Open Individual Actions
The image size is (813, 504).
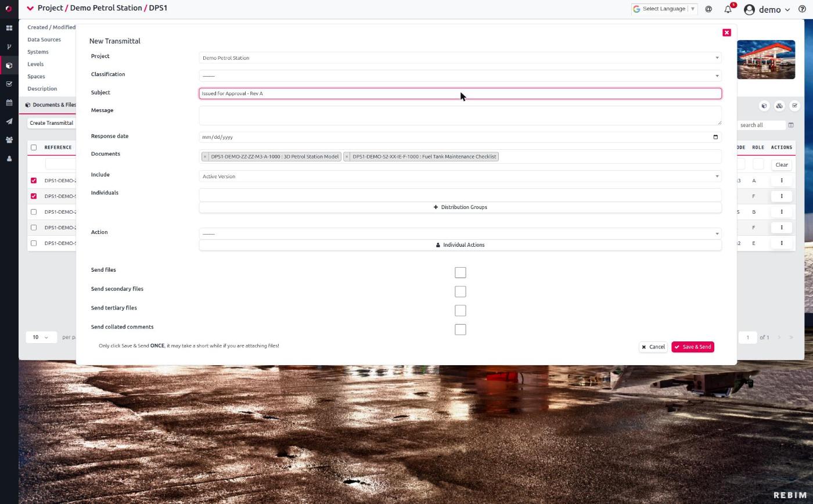click(460, 245)
